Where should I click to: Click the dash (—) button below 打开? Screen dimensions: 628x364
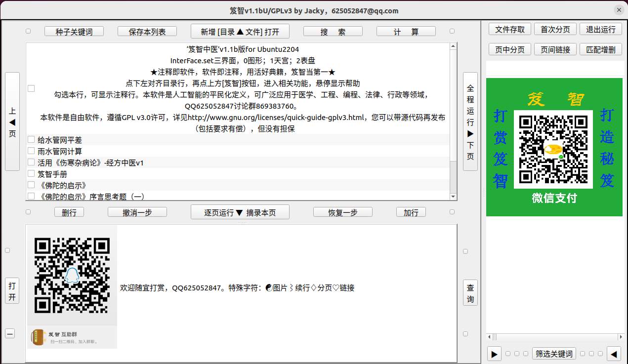(x=10, y=333)
